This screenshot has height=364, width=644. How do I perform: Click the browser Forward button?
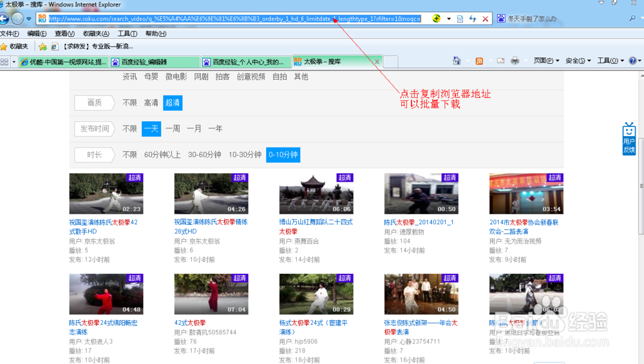(17, 19)
